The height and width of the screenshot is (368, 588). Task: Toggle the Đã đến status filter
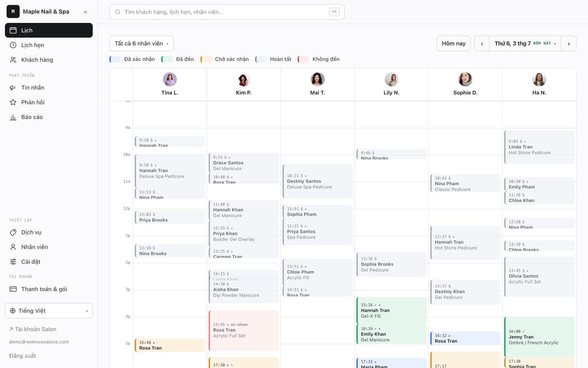click(178, 59)
